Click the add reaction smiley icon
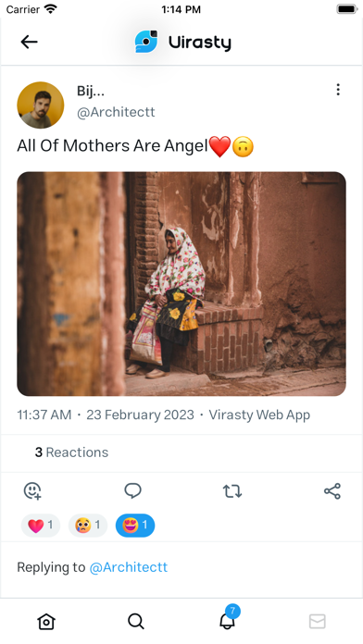The height and width of the screenshot is (644, 363). point(32,490)
